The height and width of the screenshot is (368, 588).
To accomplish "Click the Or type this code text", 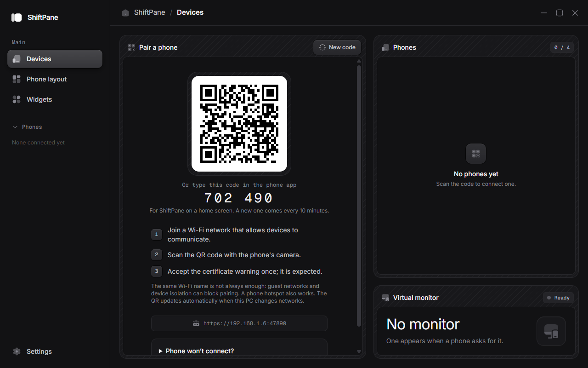I will point(239,185).
